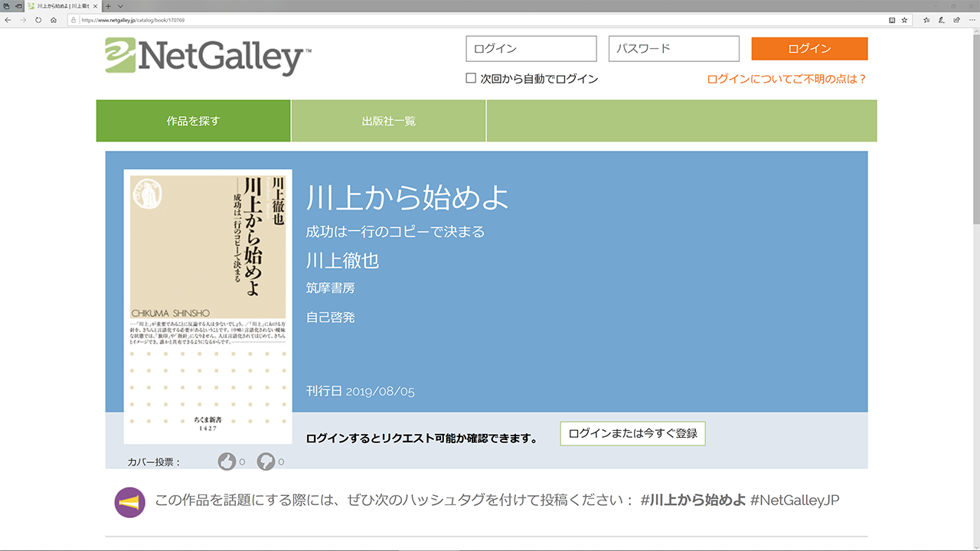Open ログインについてご不明の点は？ link
This screenshot has width=980, height=551.
(787, 79)
